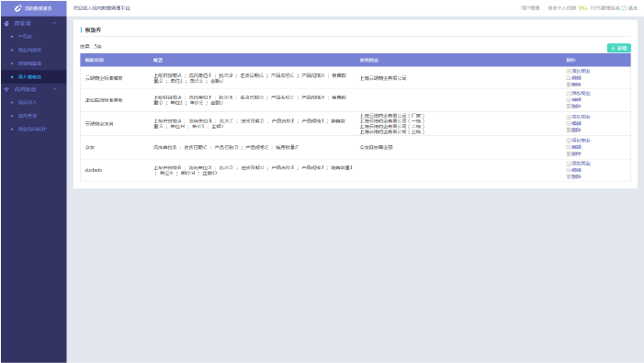Click the delete trash icon in dadada row

click(x=569, y=176)
